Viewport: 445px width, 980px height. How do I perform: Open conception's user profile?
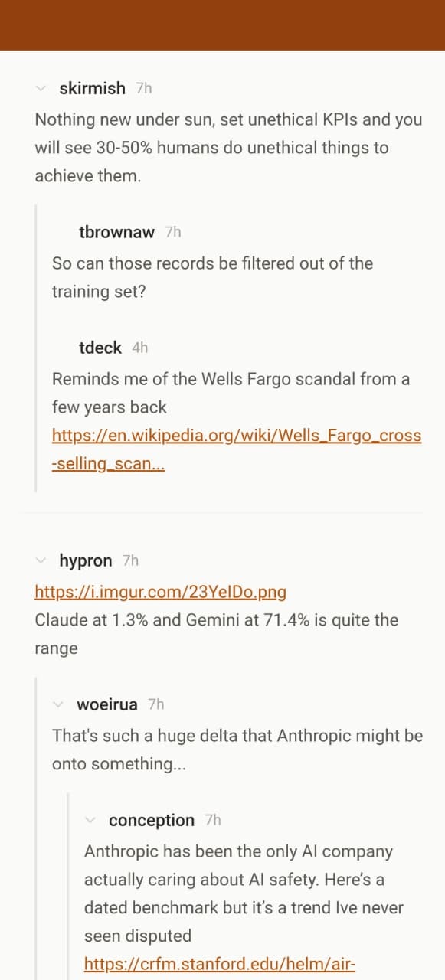(x=151, y=820)
